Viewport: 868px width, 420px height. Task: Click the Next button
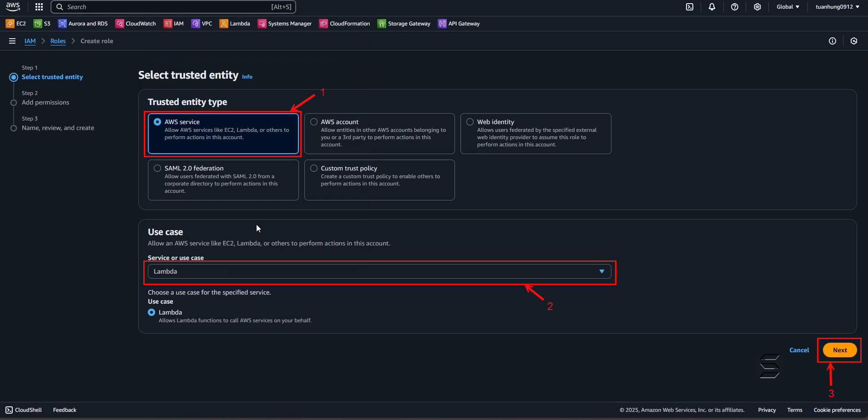point(840,350)
